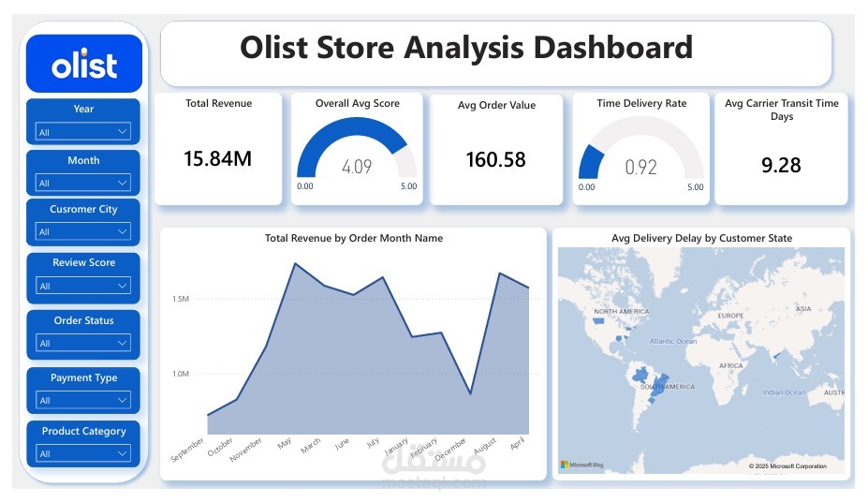868x502 pixels.
Task: Click the March axis label
Action: coord(310,446)
